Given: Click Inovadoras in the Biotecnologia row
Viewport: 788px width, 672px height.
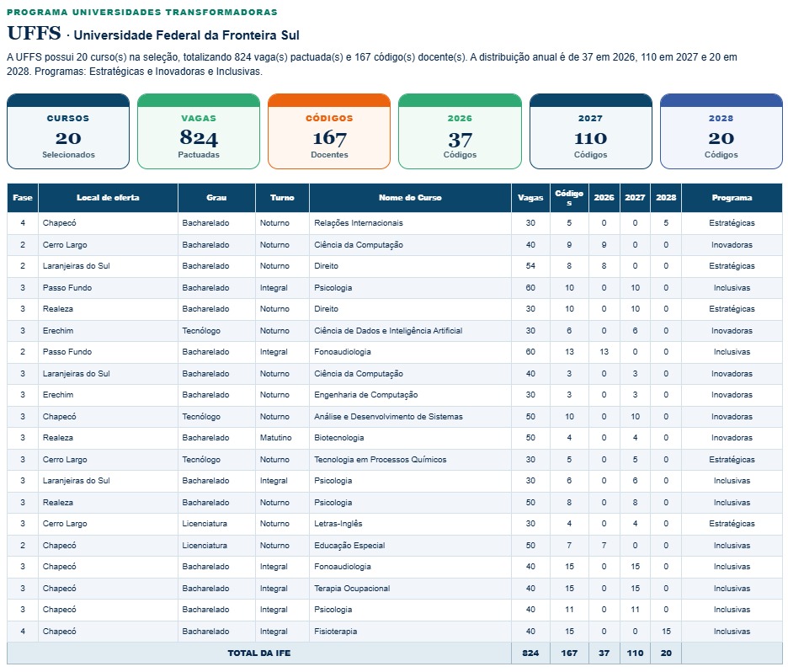Looking at the screenshot, I should pos(732,438).
